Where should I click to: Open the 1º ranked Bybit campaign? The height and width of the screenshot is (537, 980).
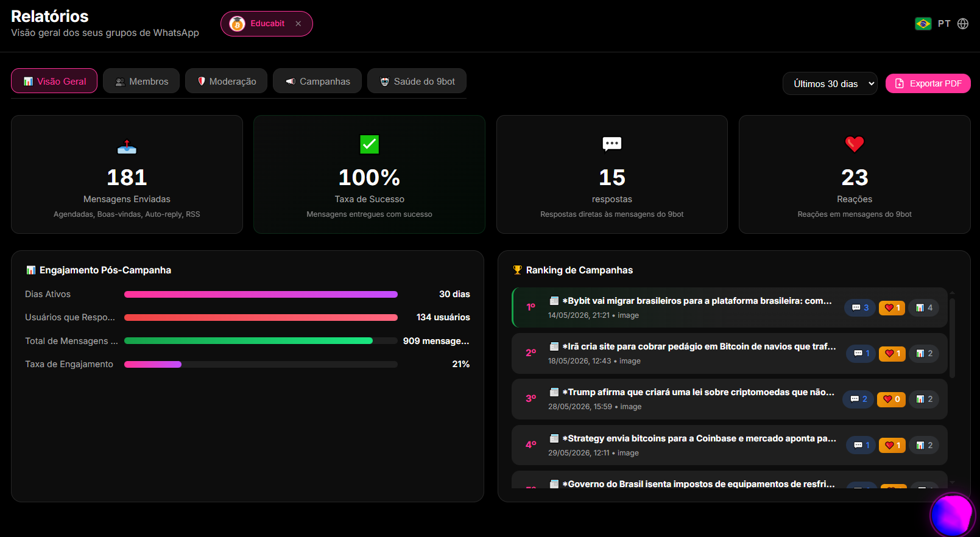[x=730, y=307]
